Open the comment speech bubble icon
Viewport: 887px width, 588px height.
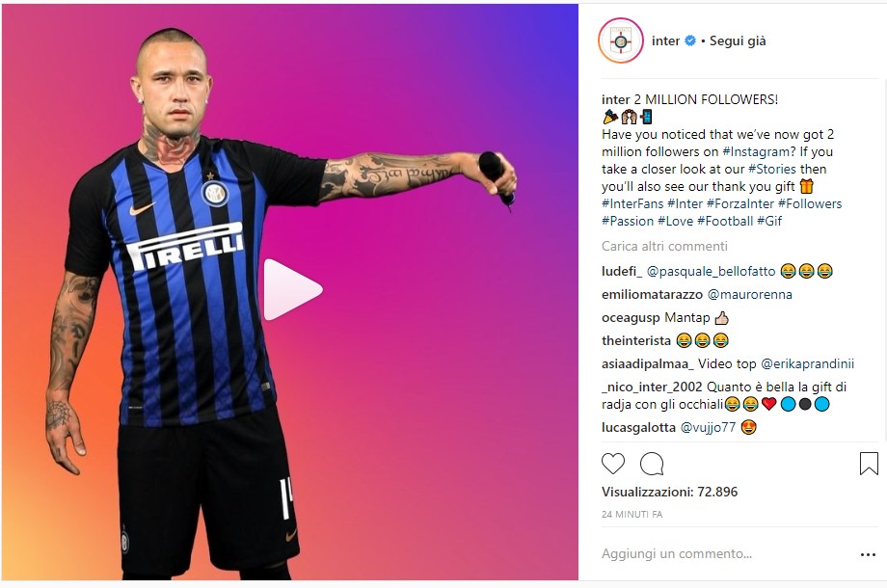tap(652, 464)
